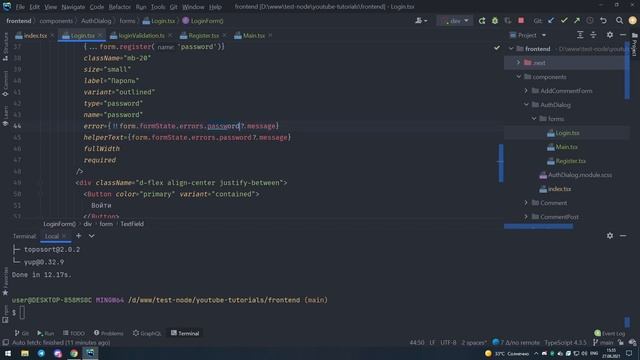
Task: Select TextField in the editor breadcrumb
Action: 132,224
